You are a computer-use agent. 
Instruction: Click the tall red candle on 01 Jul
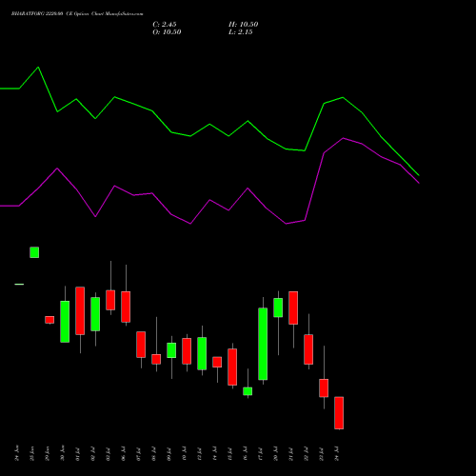pos(80,310)
